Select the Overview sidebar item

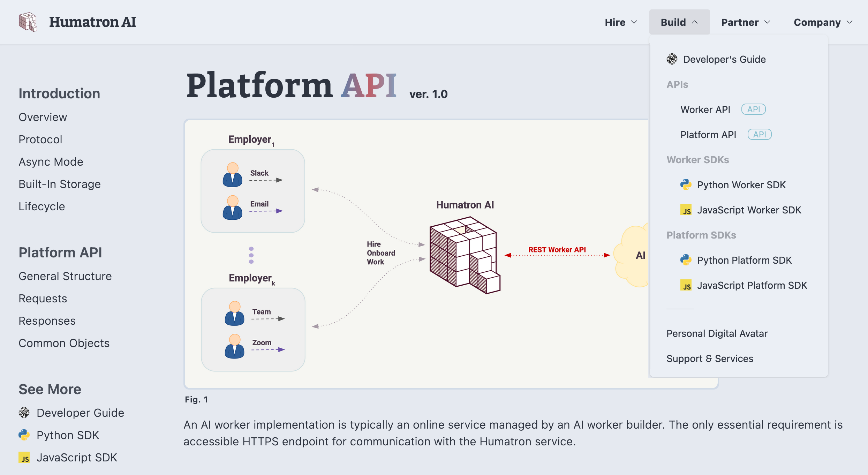click(x=43, y=116)
